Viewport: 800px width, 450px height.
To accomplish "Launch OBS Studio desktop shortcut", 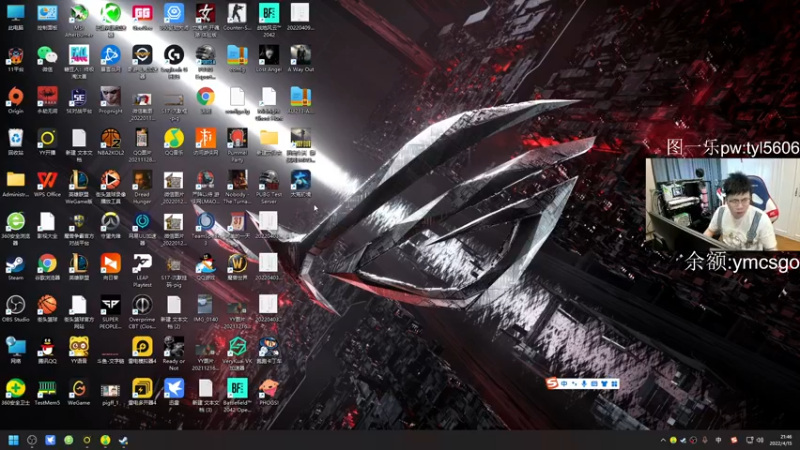I will click(15, 309).
